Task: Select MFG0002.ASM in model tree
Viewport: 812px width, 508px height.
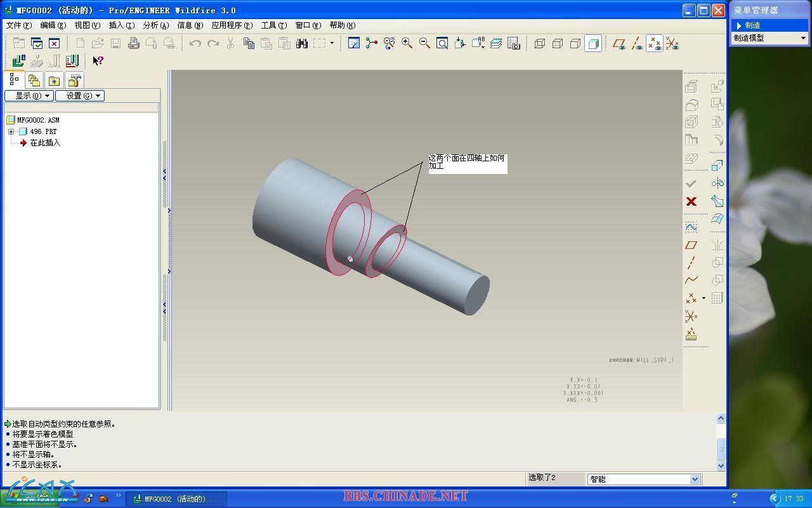Action: (38, 120)
